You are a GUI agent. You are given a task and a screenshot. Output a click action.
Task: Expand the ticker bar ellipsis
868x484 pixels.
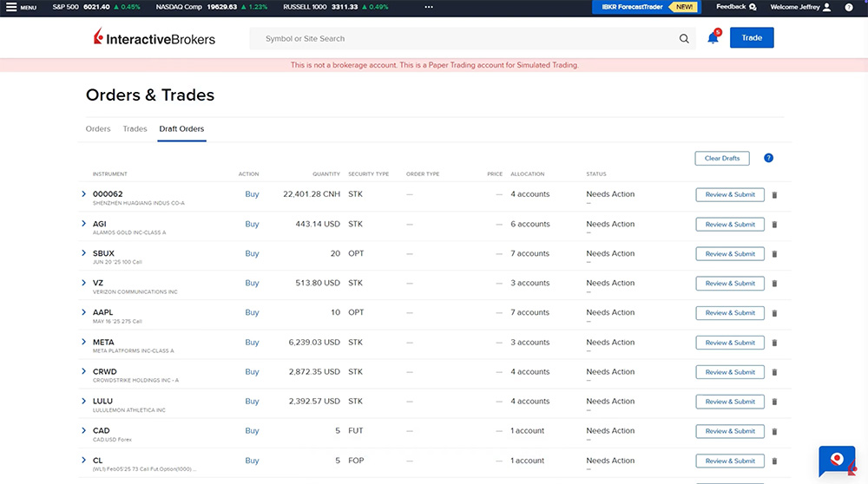click(x=428, y=7)
